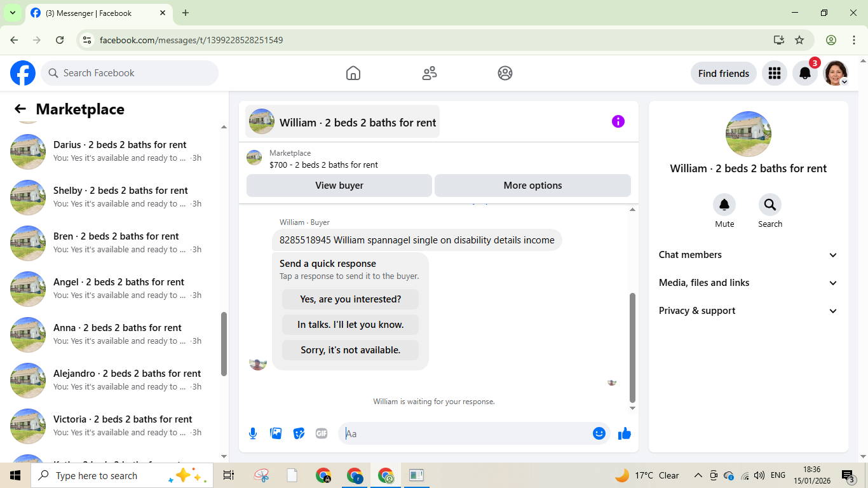Open Windows Start menu

pyautogui.click(x=15, y=475)
